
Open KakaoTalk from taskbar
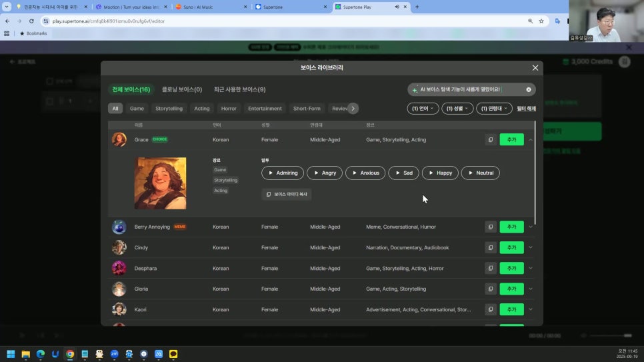pyautogui.click(x=173, y=354)
